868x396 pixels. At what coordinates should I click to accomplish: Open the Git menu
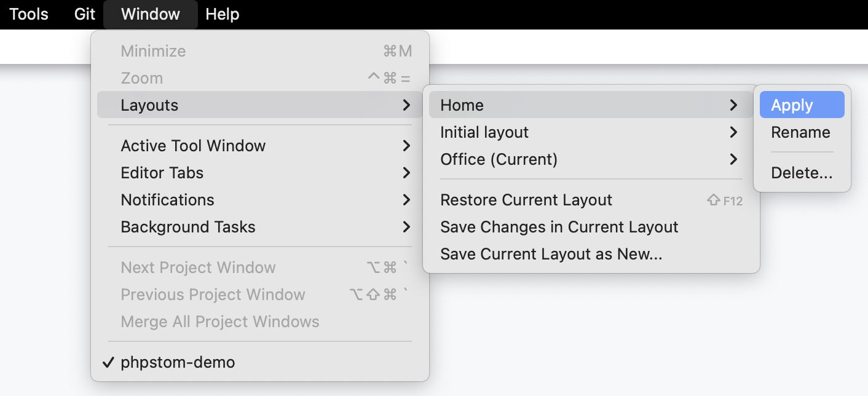tap(85, 14)
